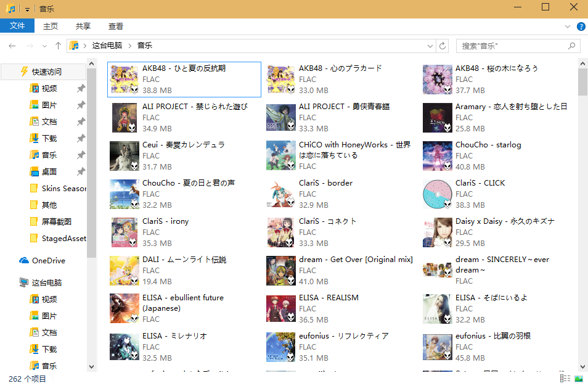Screen dimensions: 588x386
Task: Open OneDrive in navigation pane
Action: pyautogui.click(x=48, y=261)
